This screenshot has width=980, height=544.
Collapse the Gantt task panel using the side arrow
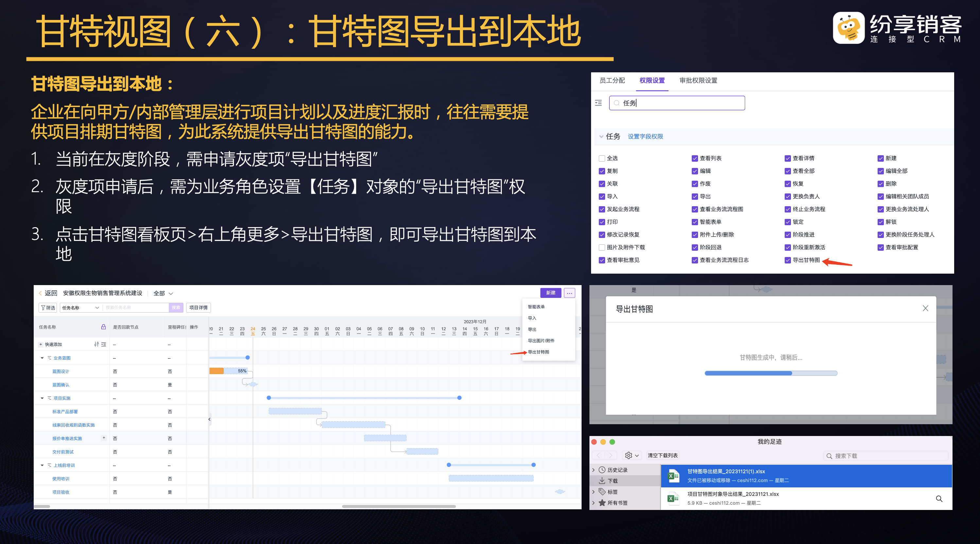point(209,419)
